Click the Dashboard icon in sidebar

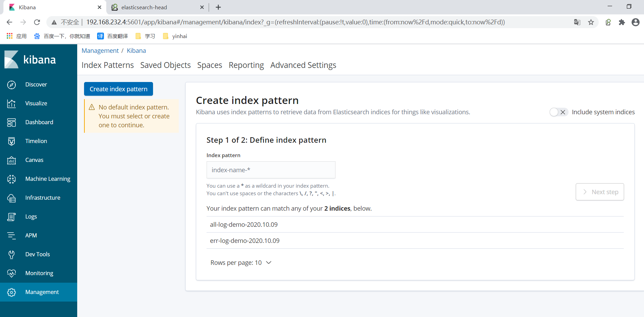[11, 122]
